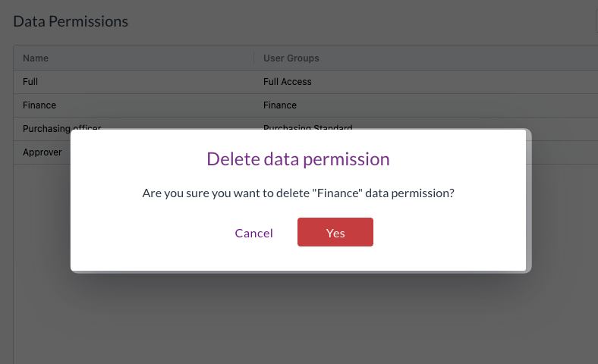Confirm deletion with the Yes button
Viewport: 598px width, 364px height.
pos(335,233)
